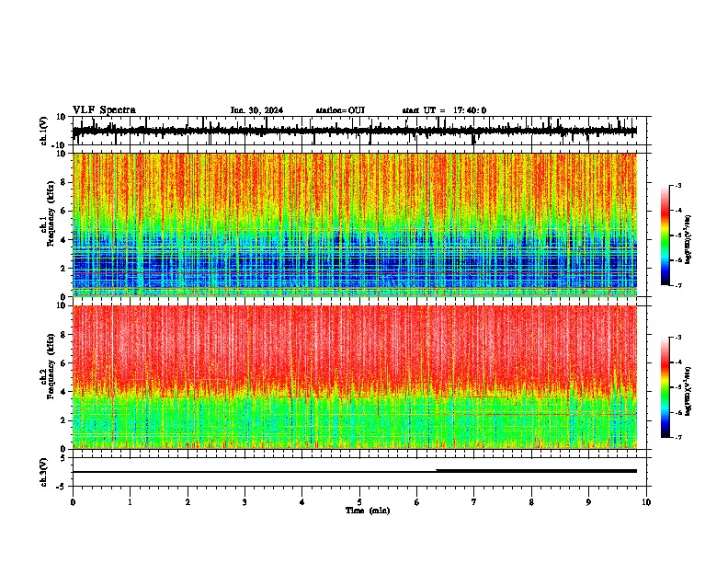Screen dimensions: 728x563
Task: Click the "8" tick on ch.1 frequency axis
Action: pyautogui.click(x=64, y=182)
